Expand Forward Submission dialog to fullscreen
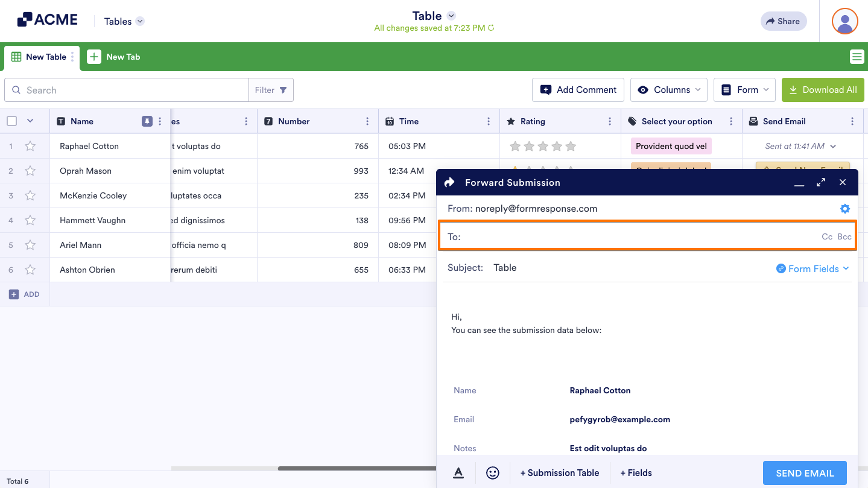 (821, 182)
